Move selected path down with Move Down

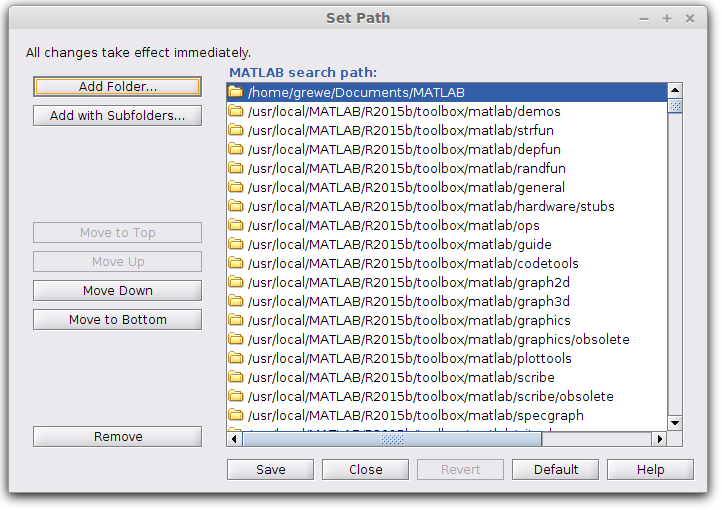pos(117,291)
